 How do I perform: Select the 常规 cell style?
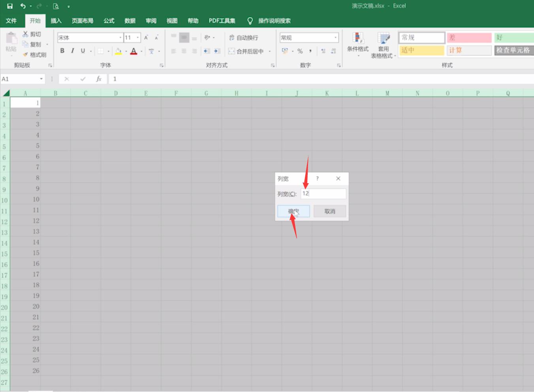coord(422,38)
